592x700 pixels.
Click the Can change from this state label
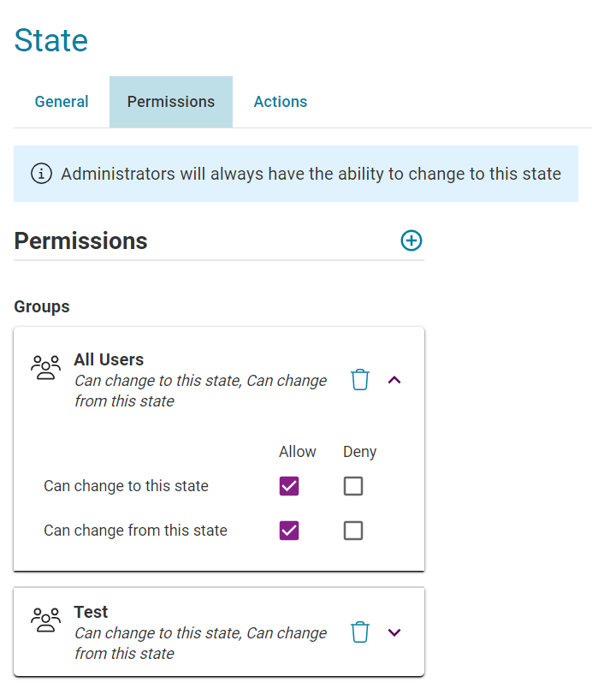tap(135, 531)
